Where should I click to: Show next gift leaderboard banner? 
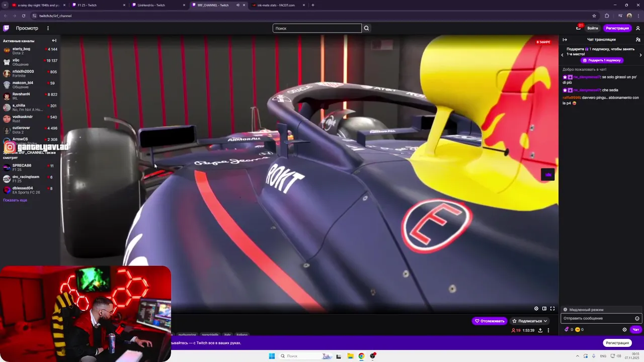tap(640, 55)
